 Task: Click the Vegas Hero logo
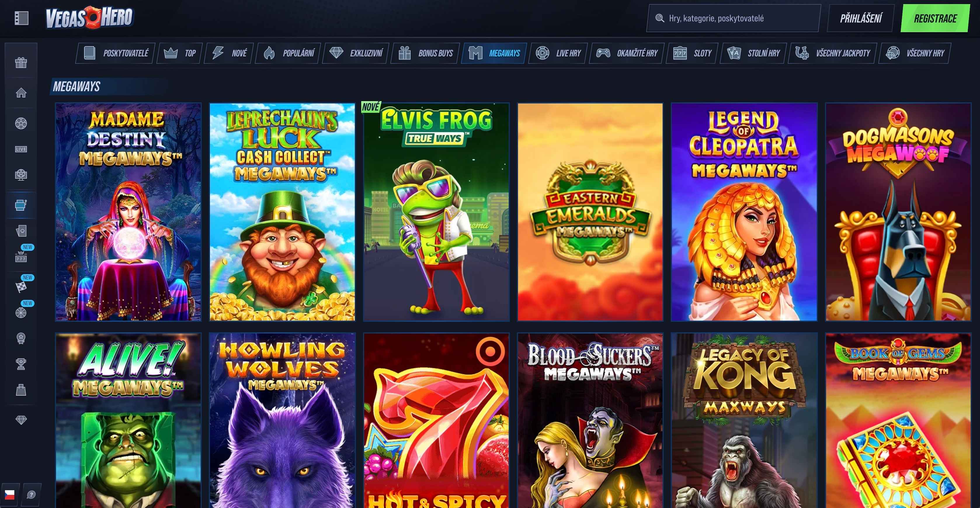[89, 18]
